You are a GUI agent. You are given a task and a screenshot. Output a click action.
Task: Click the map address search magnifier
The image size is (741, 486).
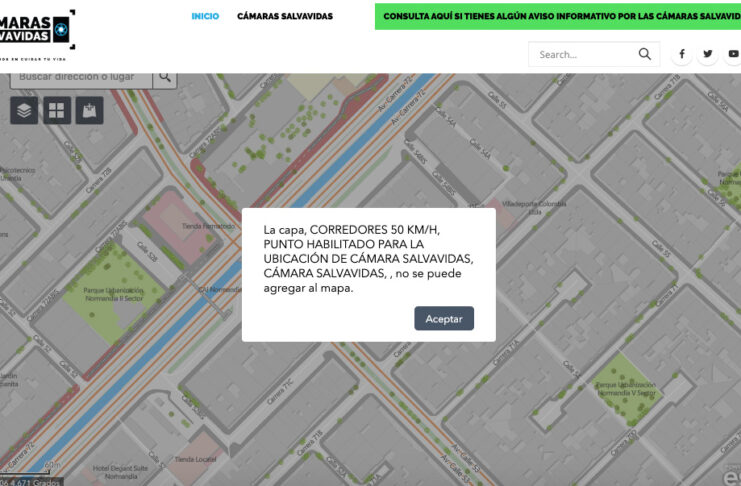(165, 76)
